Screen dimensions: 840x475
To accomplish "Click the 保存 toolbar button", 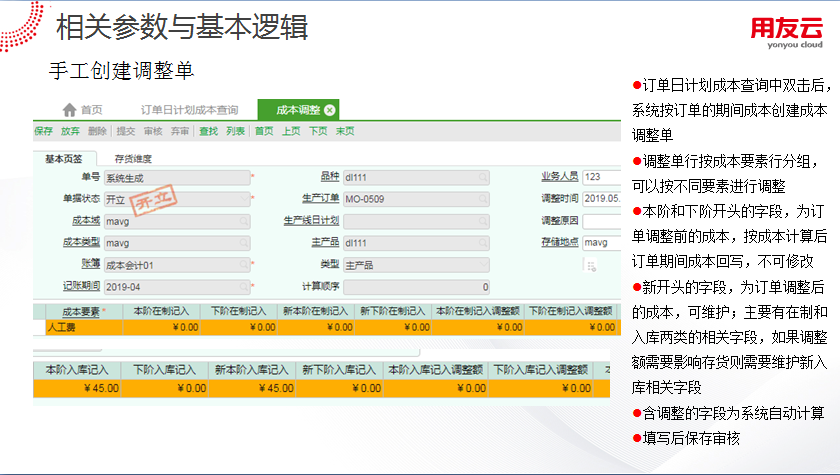I will tap(43, 131).
